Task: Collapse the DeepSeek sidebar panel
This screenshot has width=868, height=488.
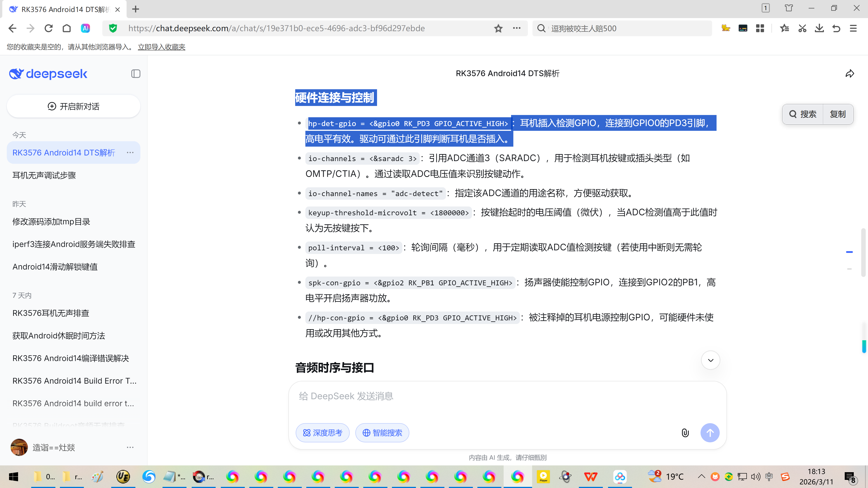Action: tap(135, 74)
